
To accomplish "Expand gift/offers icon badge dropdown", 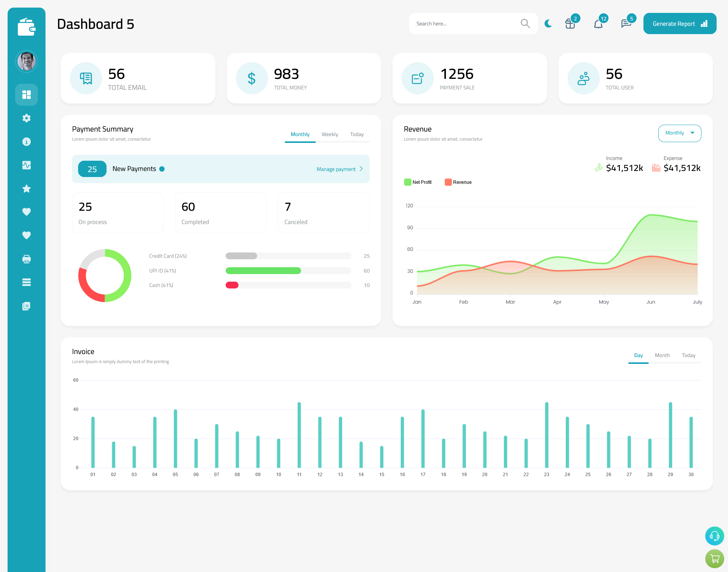I will (x=570, y=23).
